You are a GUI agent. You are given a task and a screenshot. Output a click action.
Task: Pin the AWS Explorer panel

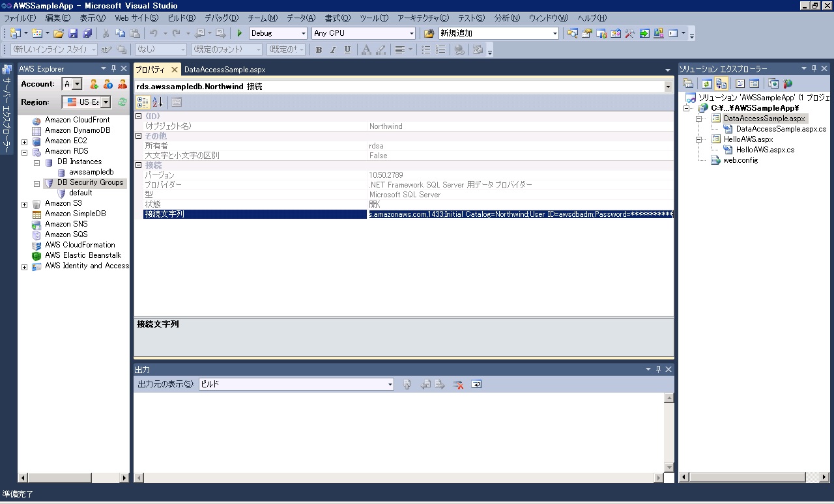pyautogui.click(x=114, y=68)
